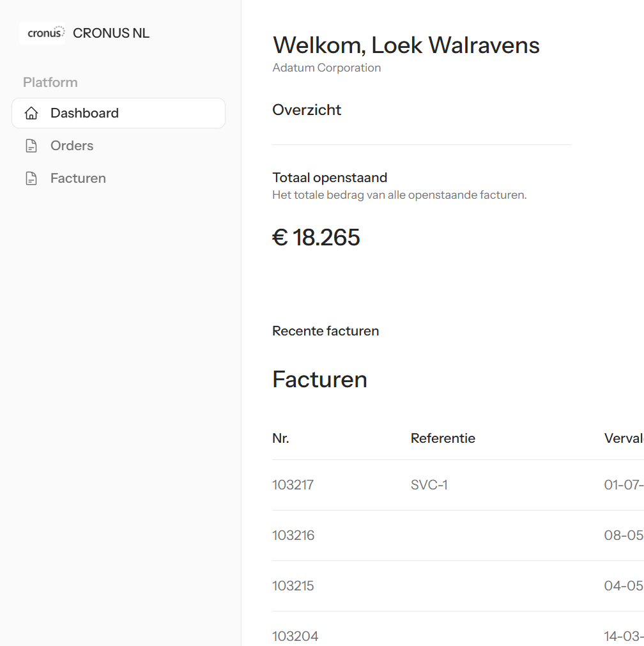Click the Dashboard home icon
Screen dimensions: 644x646
point(31,114)
